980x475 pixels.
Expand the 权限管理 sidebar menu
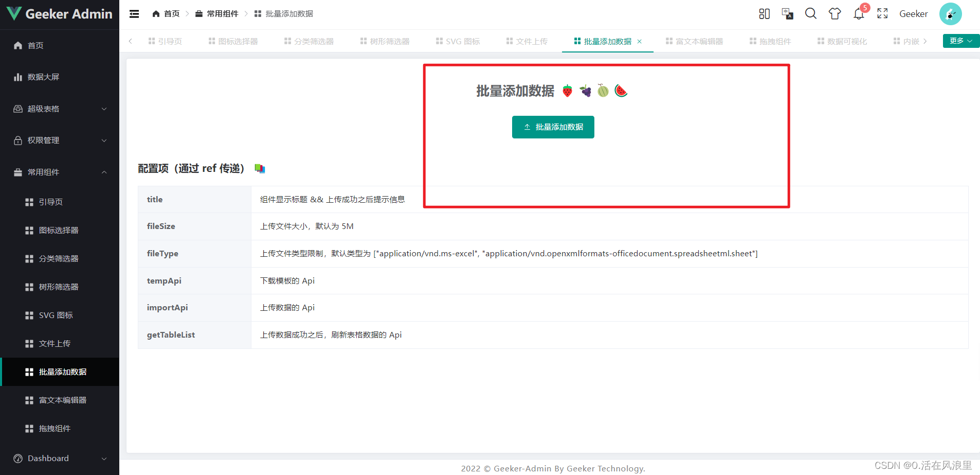[59, 140]
